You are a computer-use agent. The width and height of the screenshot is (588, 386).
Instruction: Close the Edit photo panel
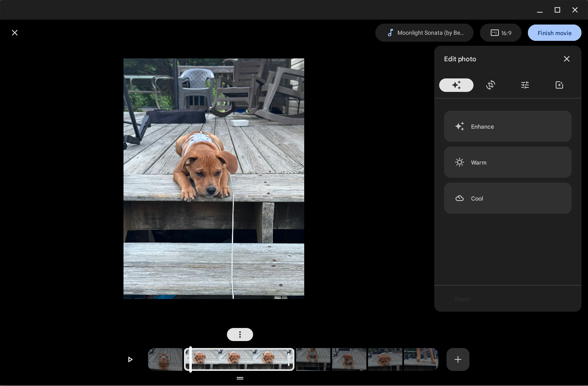(567, 59)
